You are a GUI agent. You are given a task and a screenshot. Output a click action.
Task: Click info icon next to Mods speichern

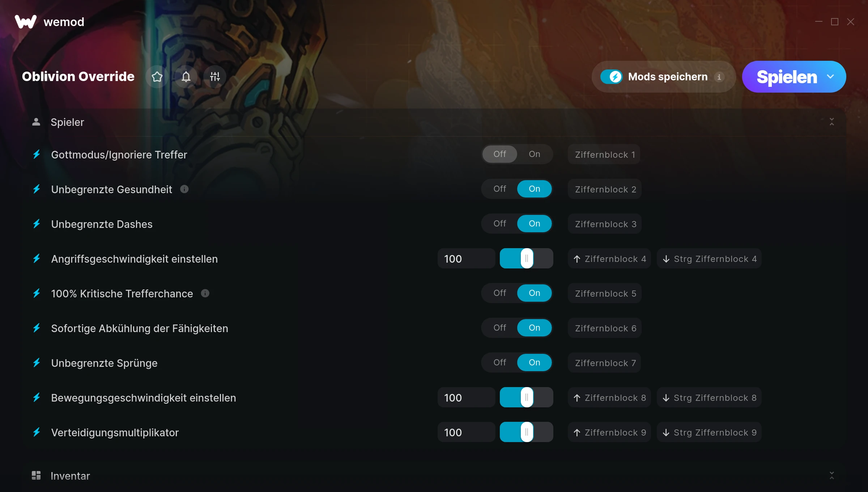719,77
